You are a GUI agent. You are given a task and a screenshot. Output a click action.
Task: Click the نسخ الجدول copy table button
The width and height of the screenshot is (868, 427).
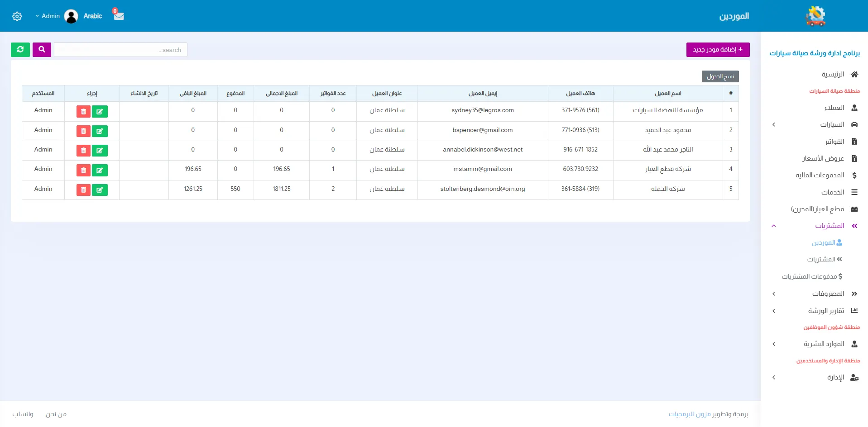click(x=720, y=76)
